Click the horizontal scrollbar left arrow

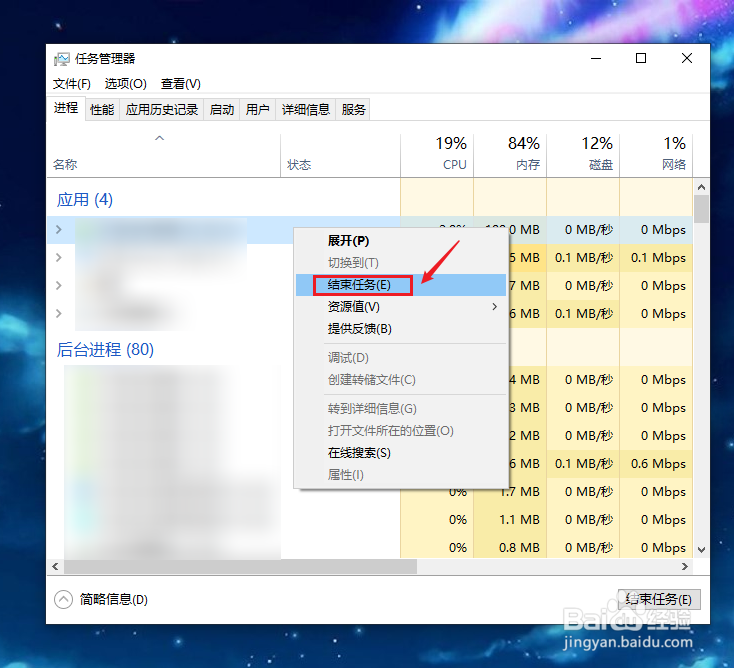point(55,566)
